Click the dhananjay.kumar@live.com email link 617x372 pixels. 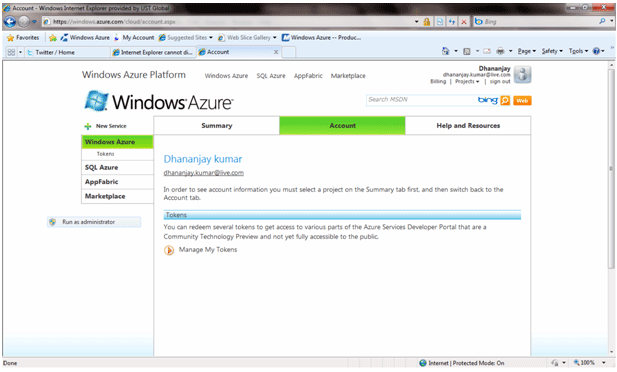[203, 173]
